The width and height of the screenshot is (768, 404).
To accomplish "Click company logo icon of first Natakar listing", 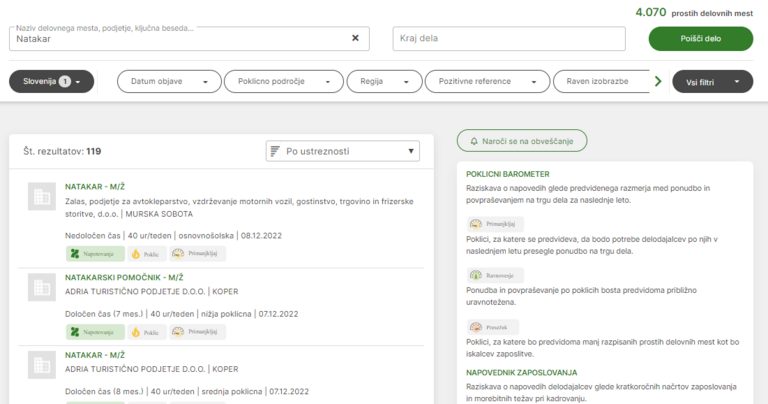I will pos(41,196).
